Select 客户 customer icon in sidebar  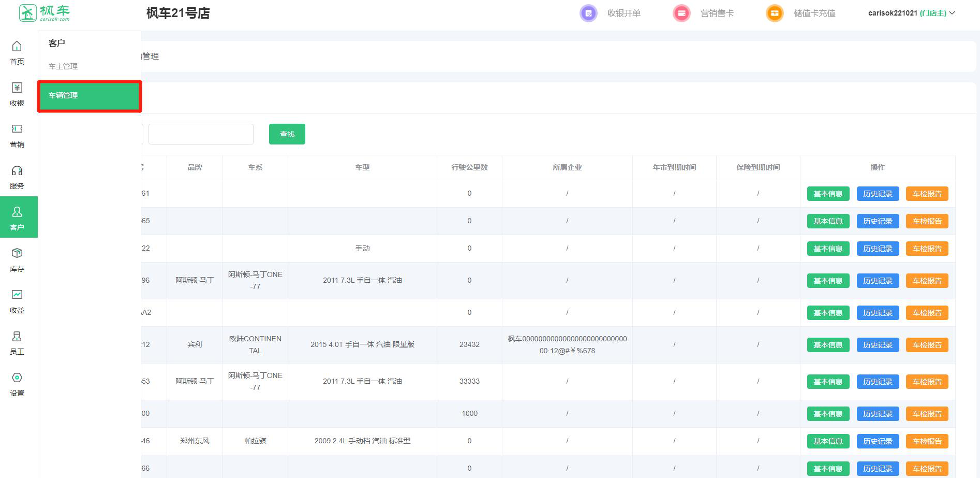click(x=17, y=212)
